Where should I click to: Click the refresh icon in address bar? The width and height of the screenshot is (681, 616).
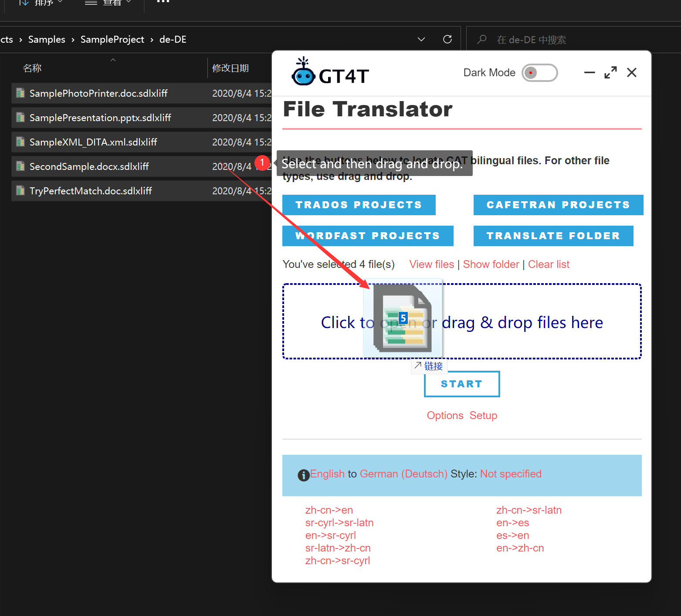click(x=447, y=40)
